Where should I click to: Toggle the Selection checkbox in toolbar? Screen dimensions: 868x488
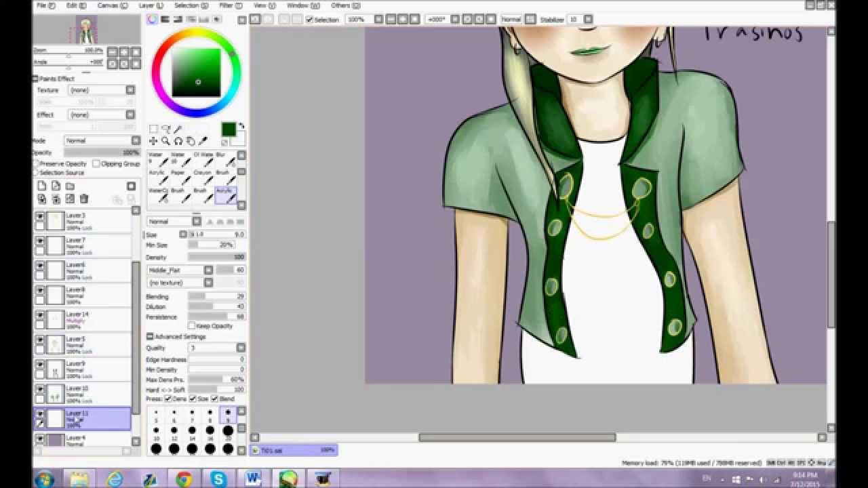[x=309, y=20]
